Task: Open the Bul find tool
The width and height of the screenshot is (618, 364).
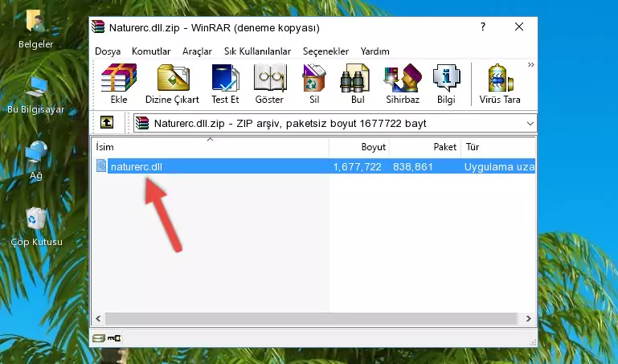Action: [x=357, y=84]
